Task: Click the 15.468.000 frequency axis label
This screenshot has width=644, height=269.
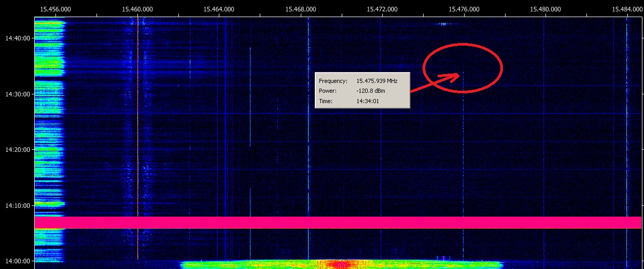Action: coord(301,9)
